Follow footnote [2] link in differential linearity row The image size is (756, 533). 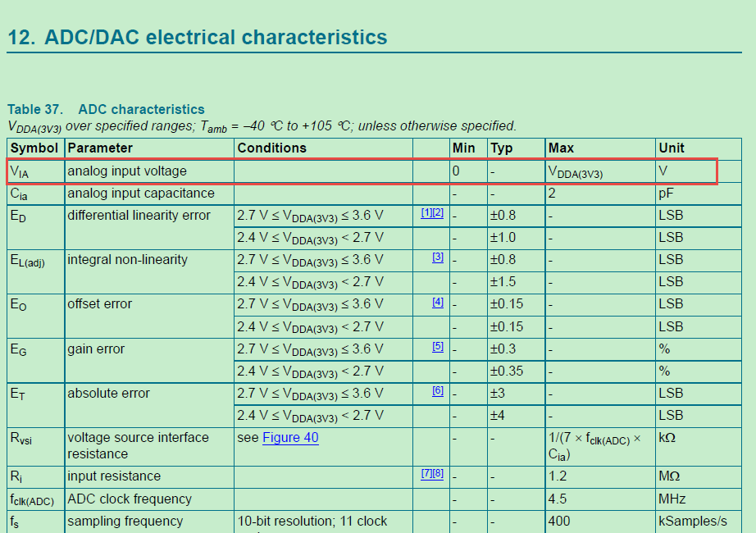coord(438,212)
